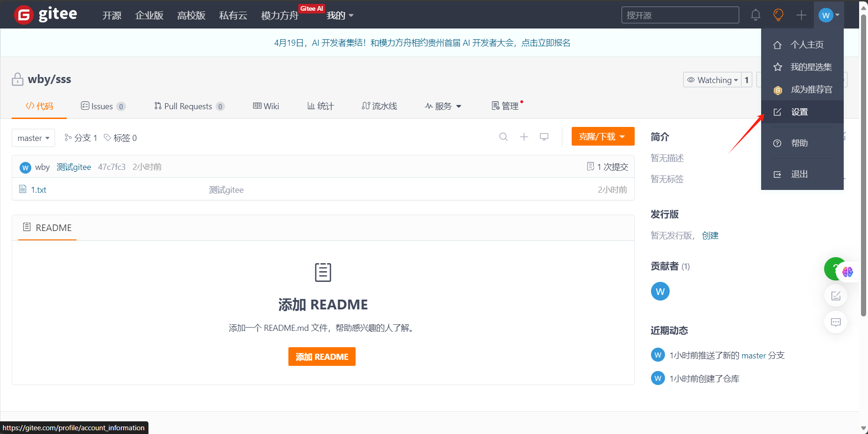
Task: Open Web IDE via the monitor icon
Action: (544, 137)
